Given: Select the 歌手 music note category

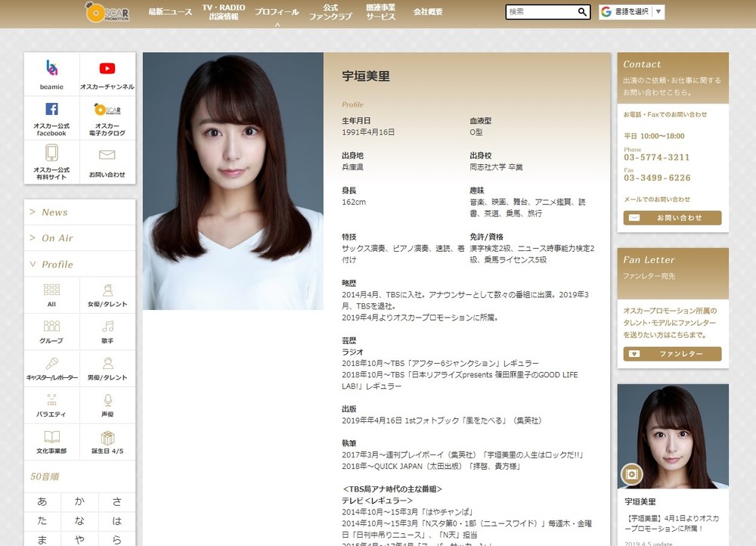Looking at the screenshot, I should click(107, 328).
